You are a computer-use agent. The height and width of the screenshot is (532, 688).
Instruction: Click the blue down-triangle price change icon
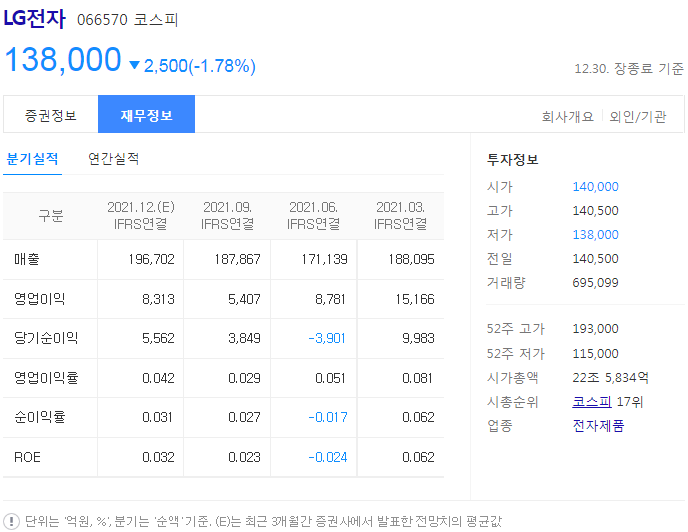[135, 65]
